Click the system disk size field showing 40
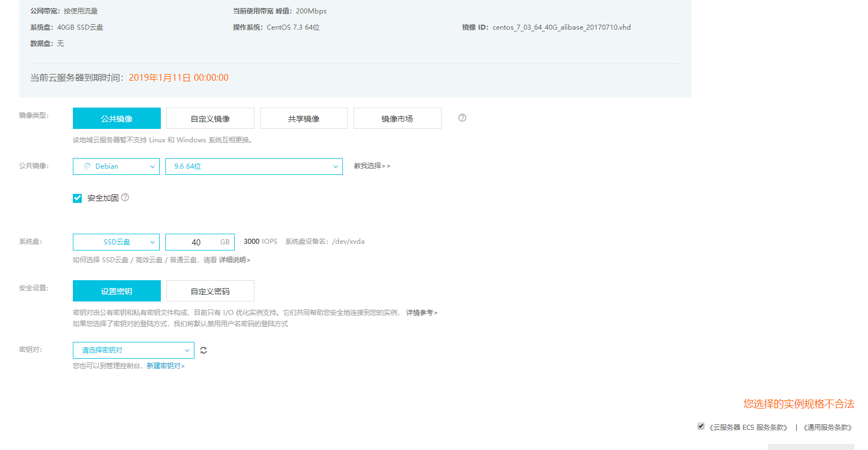This screenshot has height=450, width=868. click(200, 242)
